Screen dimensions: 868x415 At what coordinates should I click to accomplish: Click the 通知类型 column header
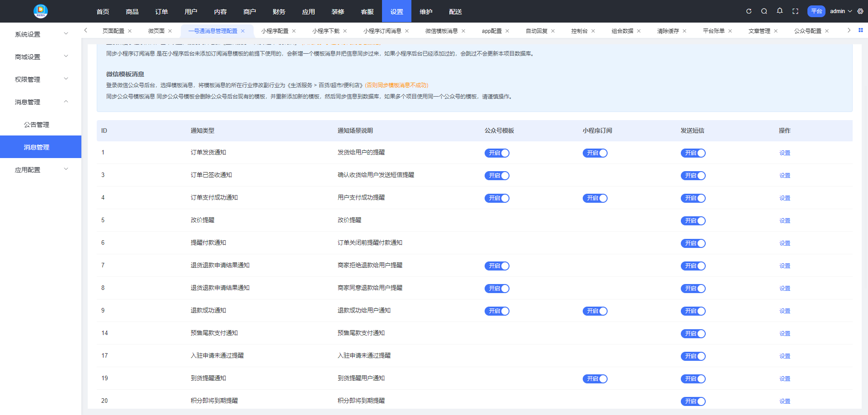coord(202,131)
